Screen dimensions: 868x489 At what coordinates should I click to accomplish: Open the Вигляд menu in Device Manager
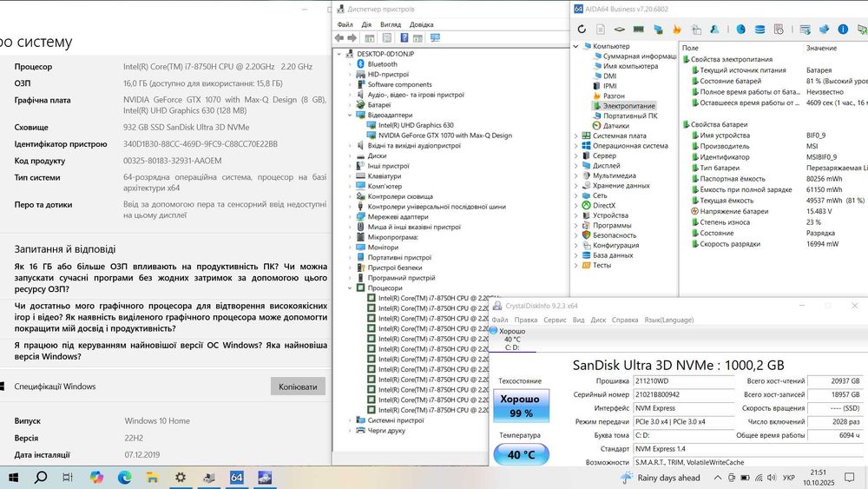tap(391, 24)
